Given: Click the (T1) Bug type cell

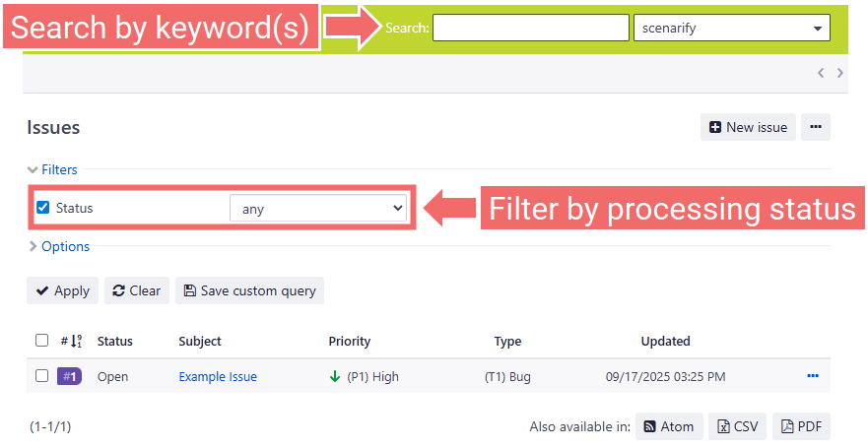Looking at the screenshot, I should (x=507, y=377).
